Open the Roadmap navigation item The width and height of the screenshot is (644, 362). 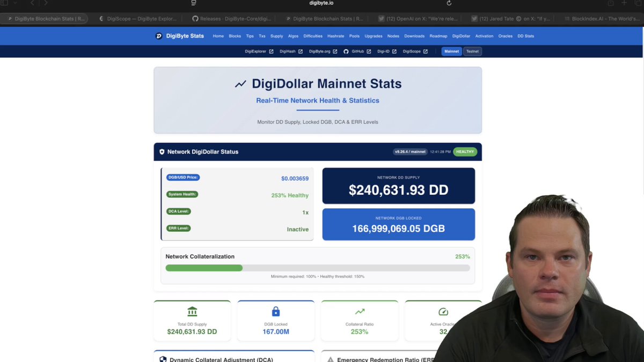[x=438, y=36]
